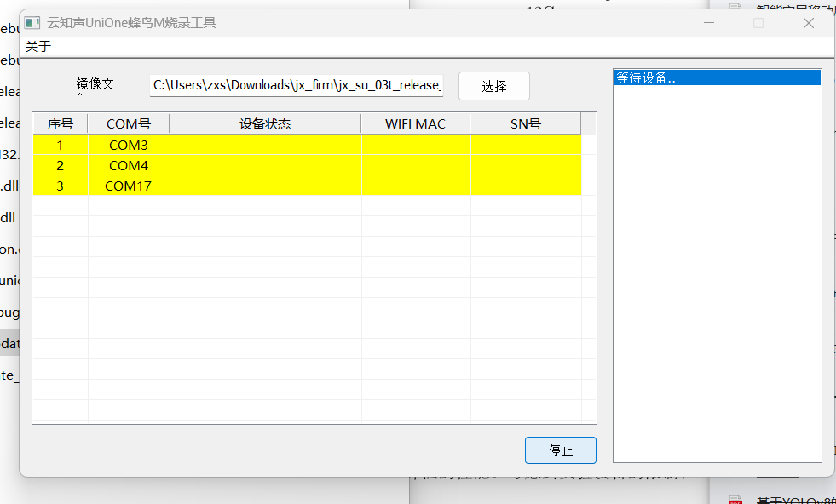Click the firmware image path input field
Viewport: 836px width, 504px height.
(296, 85)
